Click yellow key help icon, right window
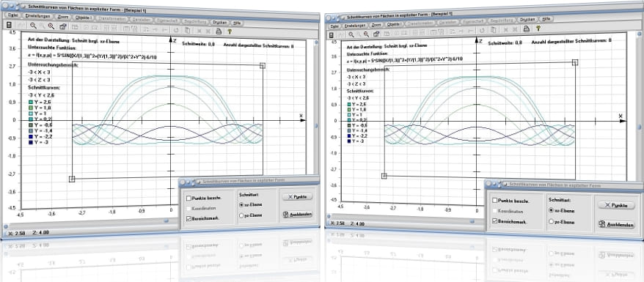 click(x=538, y=29)
